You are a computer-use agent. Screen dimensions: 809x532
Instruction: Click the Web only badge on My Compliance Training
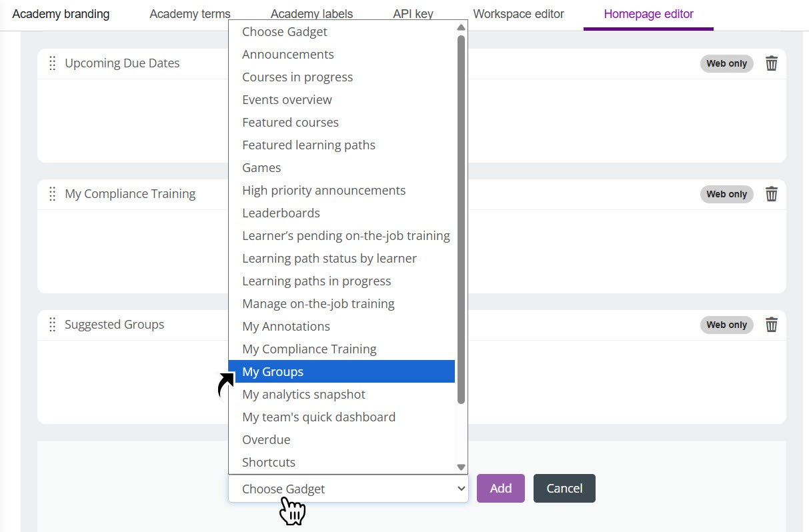pos(726,194)
